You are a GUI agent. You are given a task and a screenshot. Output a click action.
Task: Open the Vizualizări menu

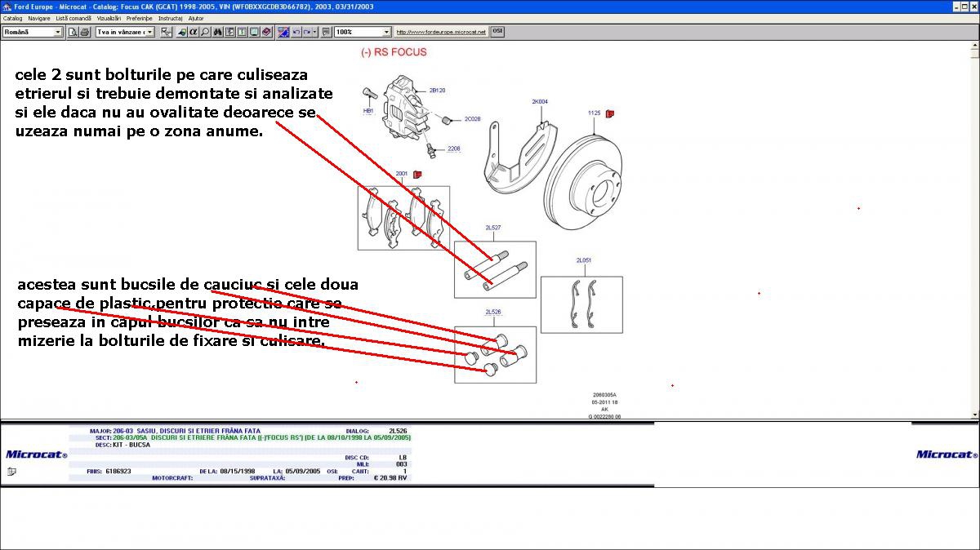pyautogui.click(x=109, y=18)
